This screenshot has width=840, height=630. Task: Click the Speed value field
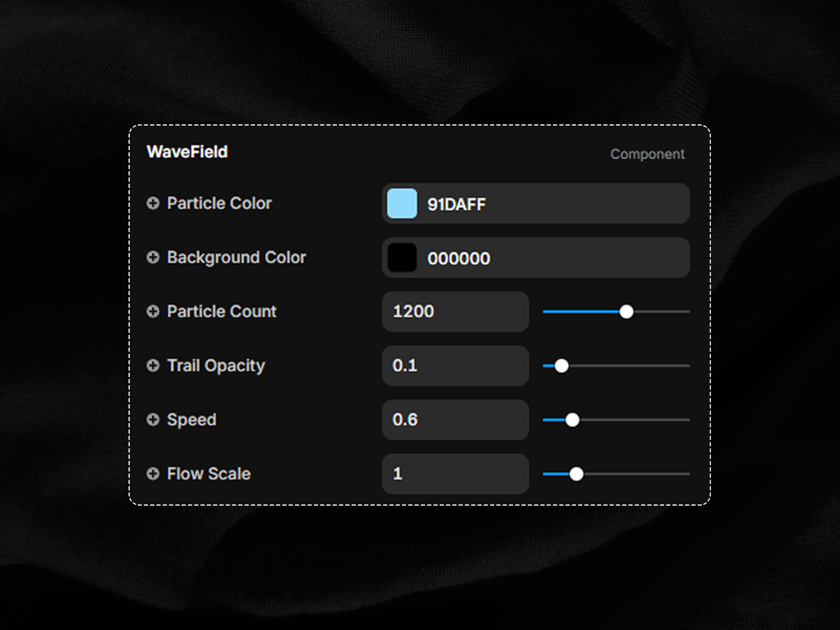coord(455,420)
